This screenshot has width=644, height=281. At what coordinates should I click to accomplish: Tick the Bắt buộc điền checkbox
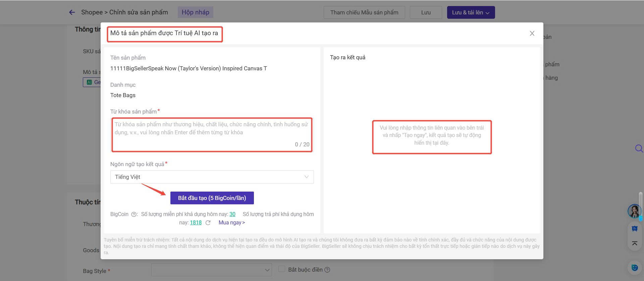[x=282, y=269]
